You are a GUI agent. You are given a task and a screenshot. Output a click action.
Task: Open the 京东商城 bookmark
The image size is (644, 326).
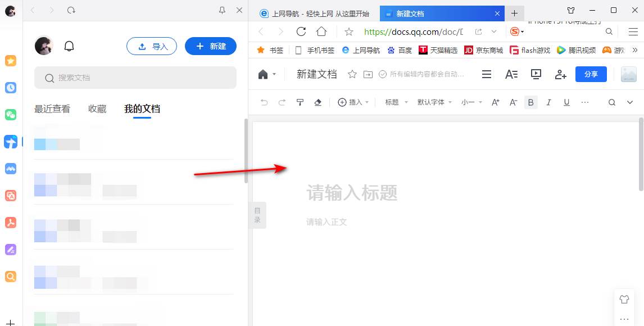[484, 50]
